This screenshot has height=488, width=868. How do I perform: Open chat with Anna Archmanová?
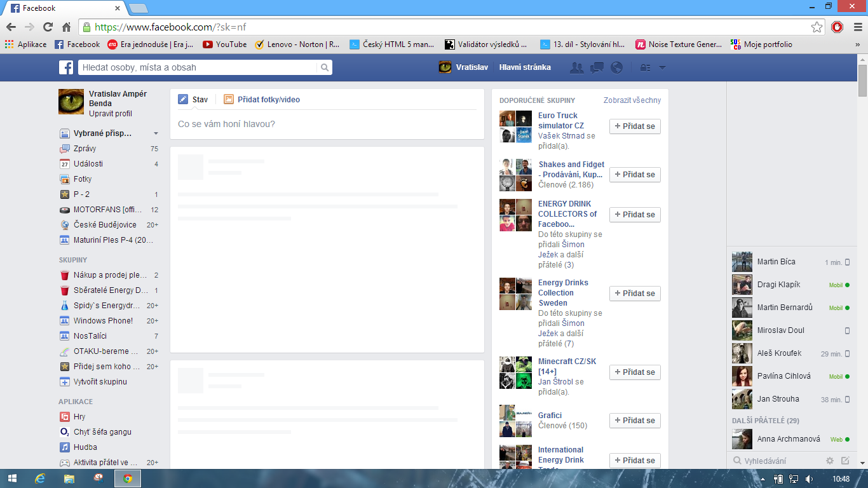click(x=791, y=439)
